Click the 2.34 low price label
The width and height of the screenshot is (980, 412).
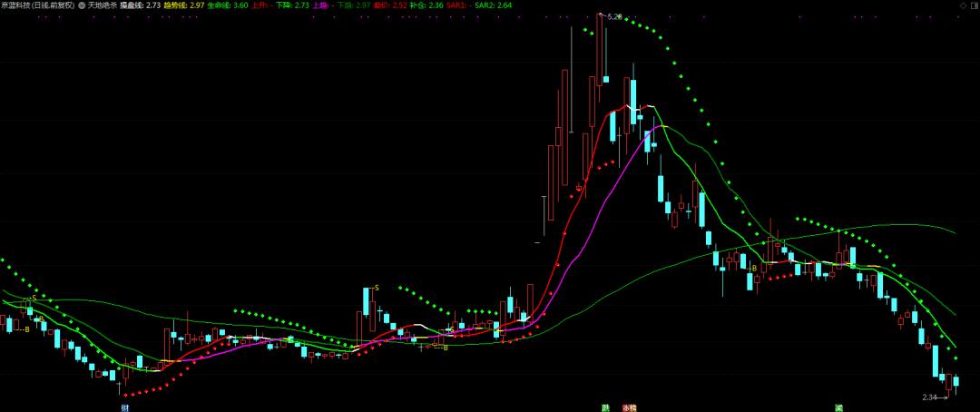click(929, 397)
